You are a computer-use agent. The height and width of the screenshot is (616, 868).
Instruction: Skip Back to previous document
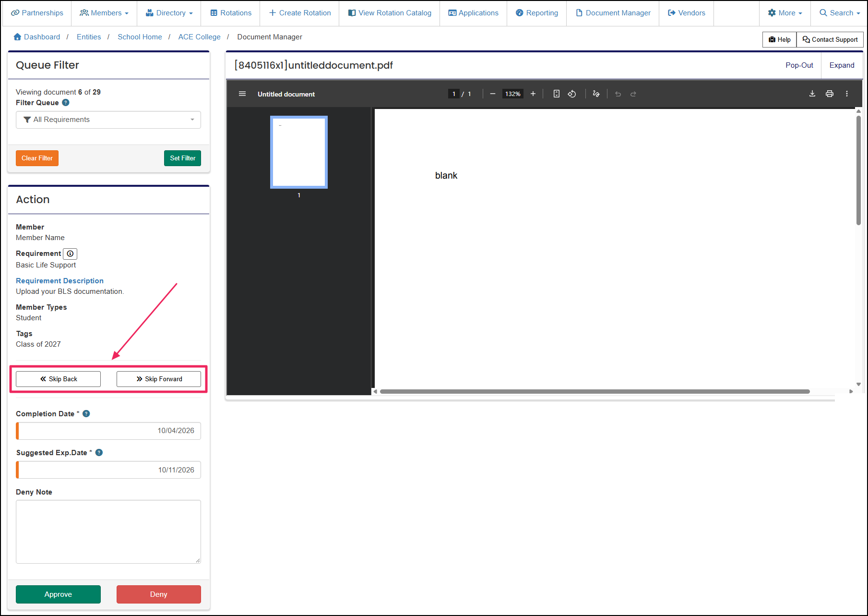(x=58, y=379)
